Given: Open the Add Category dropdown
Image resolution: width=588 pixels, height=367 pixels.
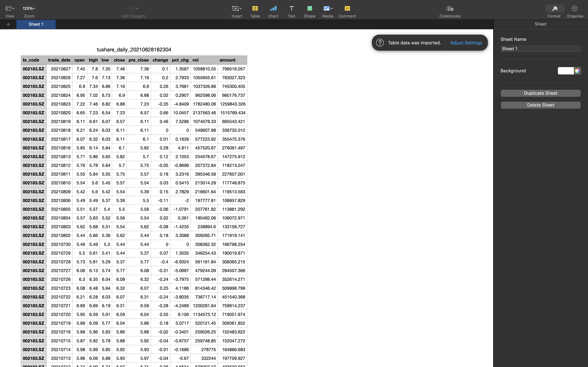Looking at the screenshot, I should pos(133,8).
